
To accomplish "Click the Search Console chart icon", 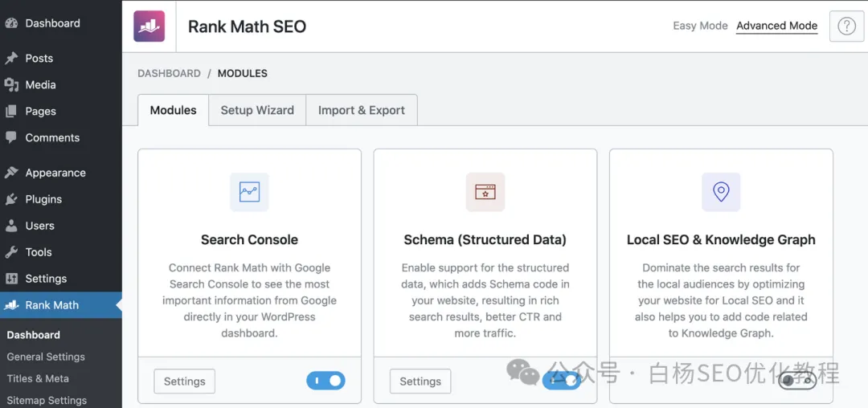I will (249, 192).
